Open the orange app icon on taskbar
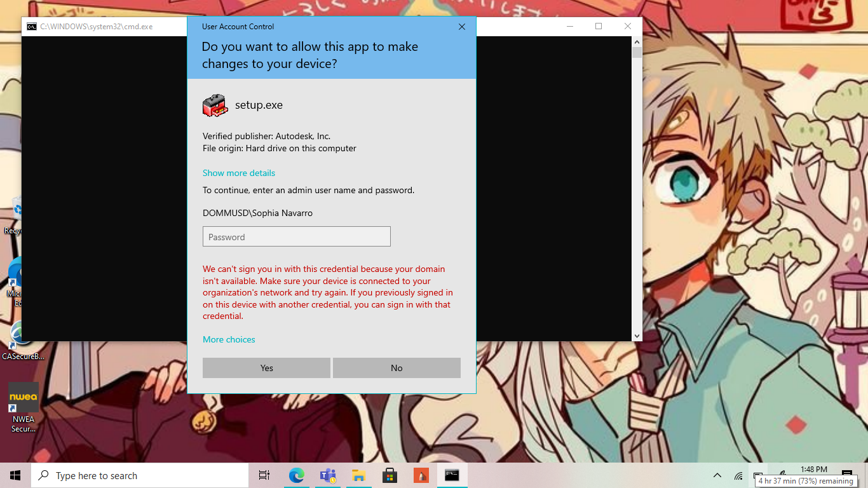The height and width of the screenshot is (488, 868). (x=421, y=475)
